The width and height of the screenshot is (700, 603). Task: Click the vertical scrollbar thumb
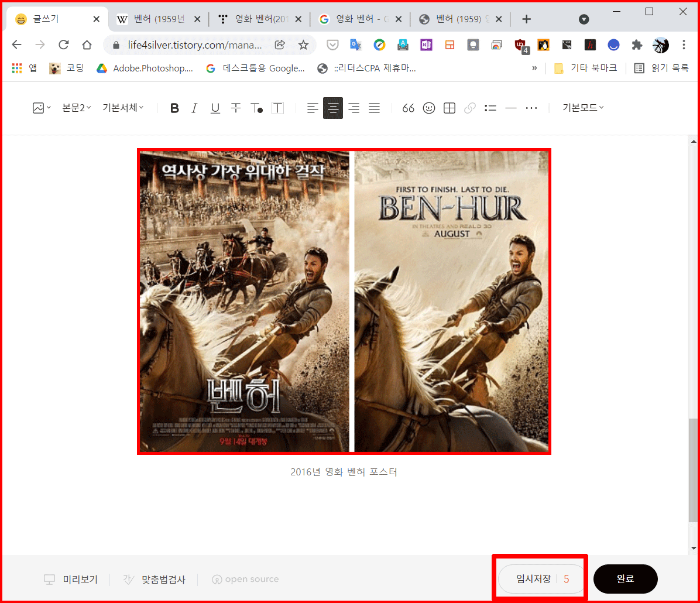(x=693, y=470)
